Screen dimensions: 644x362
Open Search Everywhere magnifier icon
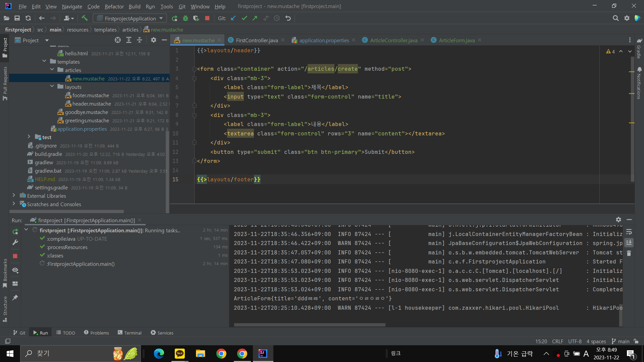pyautogui.click(x=615, y=18)
